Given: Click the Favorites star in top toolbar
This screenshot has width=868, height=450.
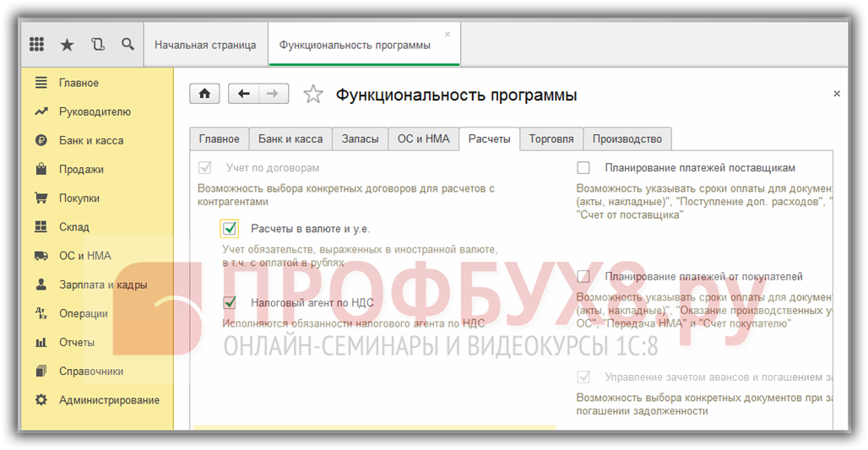Looking at the screenshot, I should (68, 45).
